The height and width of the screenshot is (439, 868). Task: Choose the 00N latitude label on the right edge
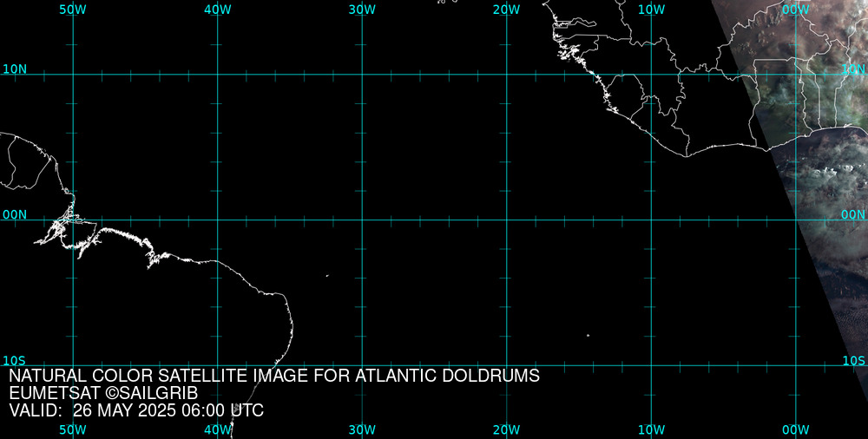click(x=853, y=215)
